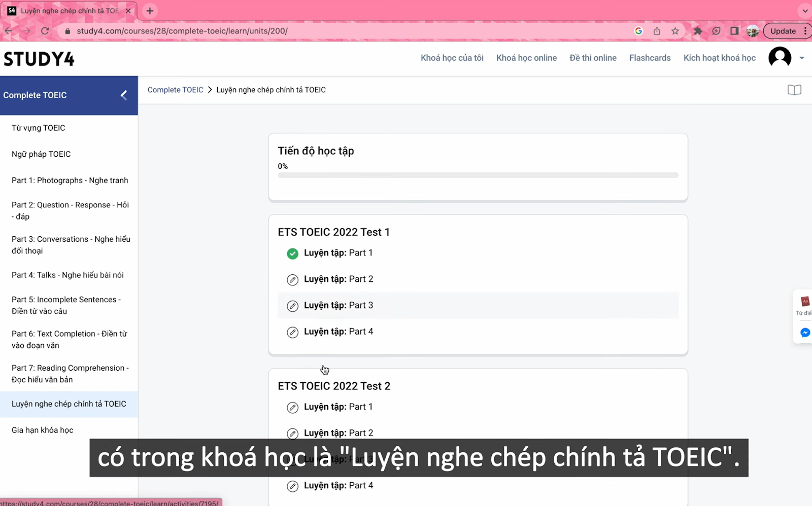812x506 pixels.
Task: Click the Complete TOEIC breadcrumb link
Action: click(175, 90)
